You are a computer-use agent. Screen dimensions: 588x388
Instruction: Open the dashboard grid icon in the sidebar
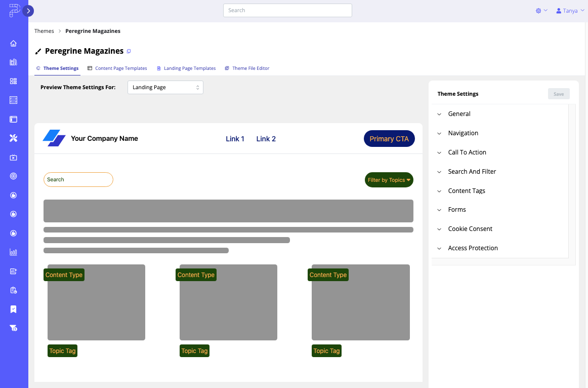tap(13, 81)
